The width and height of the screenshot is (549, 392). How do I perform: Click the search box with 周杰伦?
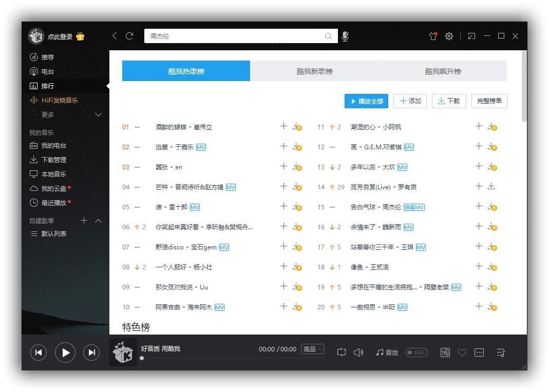pyautogui.click(x=241, y=36)
